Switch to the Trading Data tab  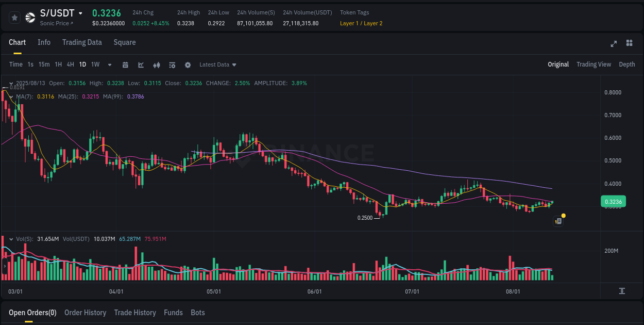[x=82, y=42]
